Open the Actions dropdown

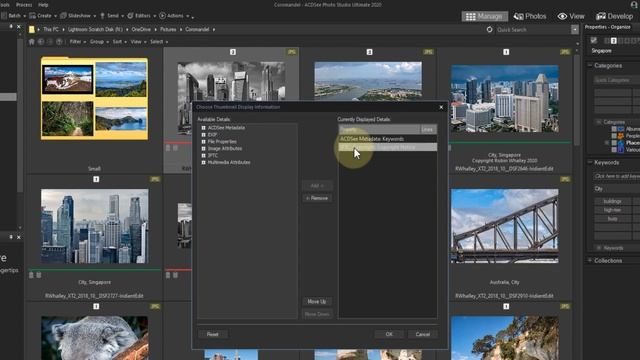[x=174, y=16]
